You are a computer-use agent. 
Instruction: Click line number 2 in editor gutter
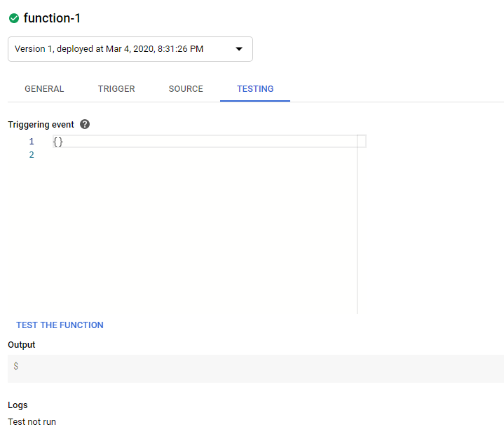pyautogui.click(x=32, y=155)
